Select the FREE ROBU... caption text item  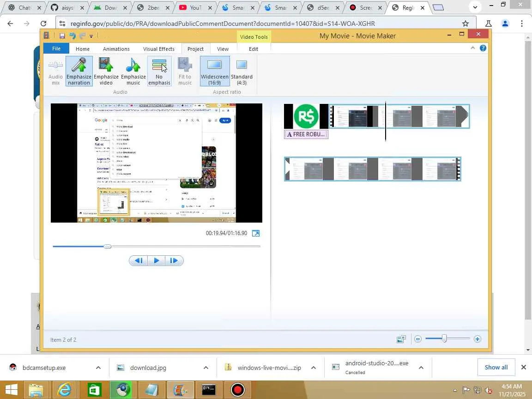coord(306,134)
